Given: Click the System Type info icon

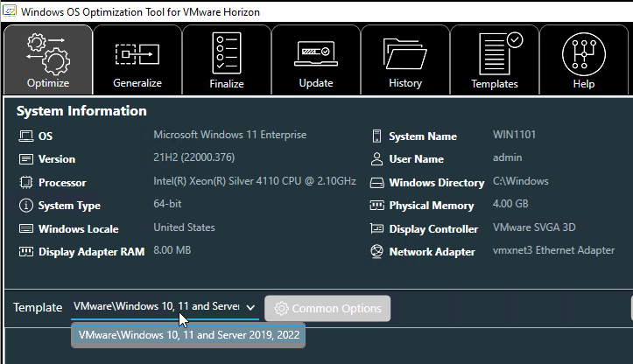Looking at the screenshot, I should pyautogui.click(x=26, y=206).
